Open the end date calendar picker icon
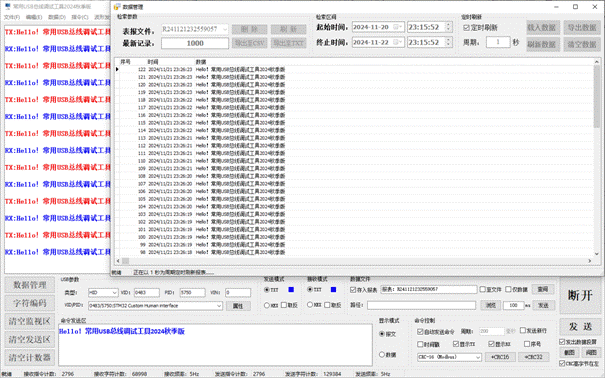The image size is (605, 378). (397, 42)
